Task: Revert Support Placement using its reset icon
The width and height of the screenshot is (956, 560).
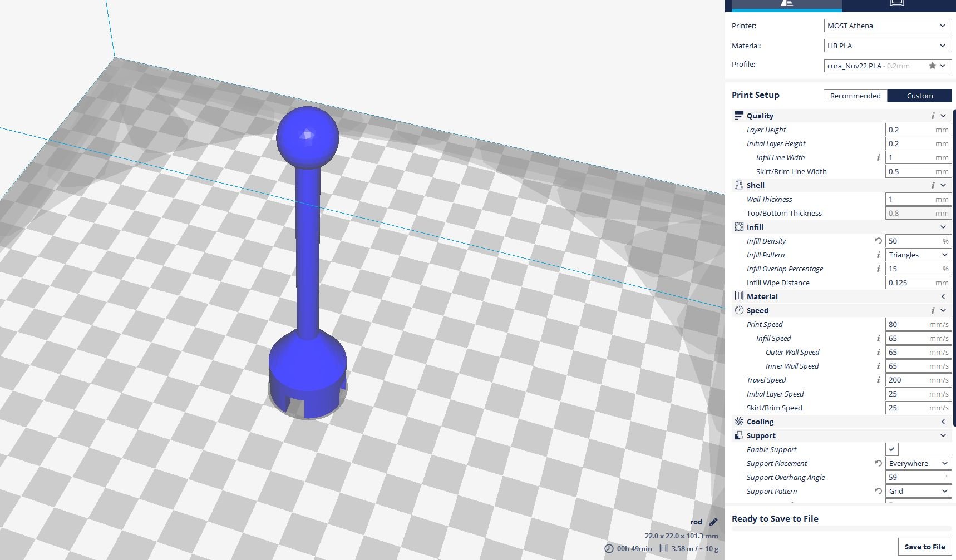Action: click(x=878, y=463)
